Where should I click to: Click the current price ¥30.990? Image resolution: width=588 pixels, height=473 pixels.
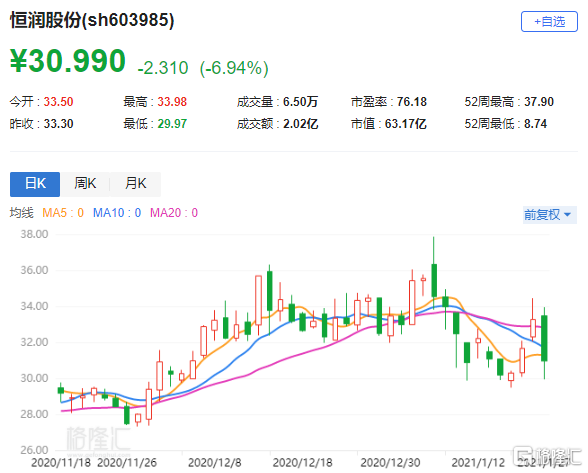click(x=68, y=61)
